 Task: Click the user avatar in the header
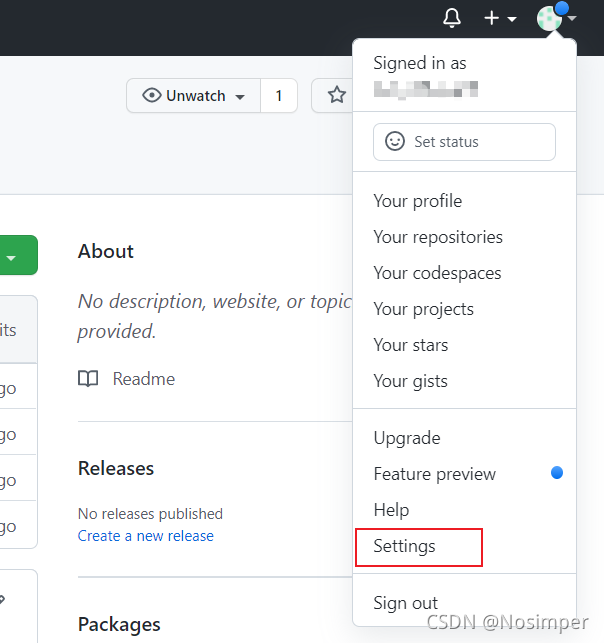click(x=549, y=18)
